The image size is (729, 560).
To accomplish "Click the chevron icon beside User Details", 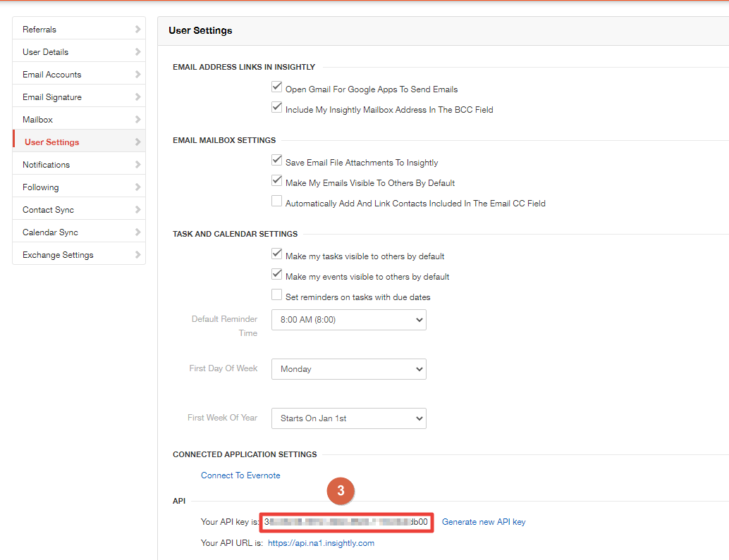I will click(137, 52).
